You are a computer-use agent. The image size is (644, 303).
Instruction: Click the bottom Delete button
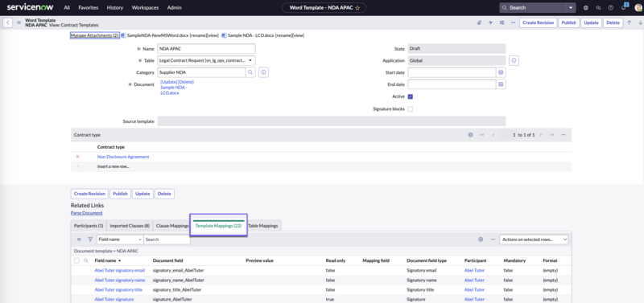click(x=164, y=194)
